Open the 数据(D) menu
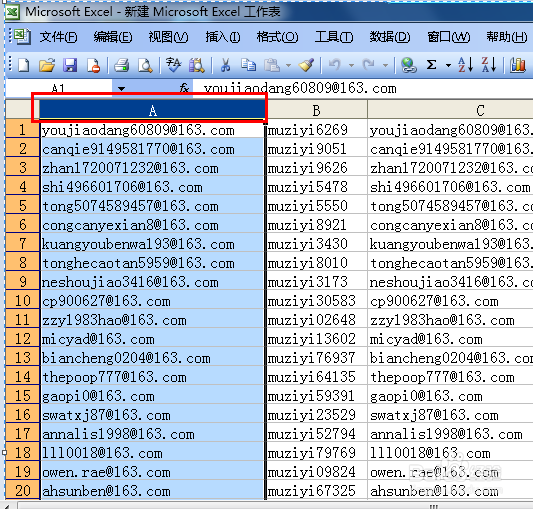This screenshot has width=533, height=509. pyautogui.click(x=390, y=37)
